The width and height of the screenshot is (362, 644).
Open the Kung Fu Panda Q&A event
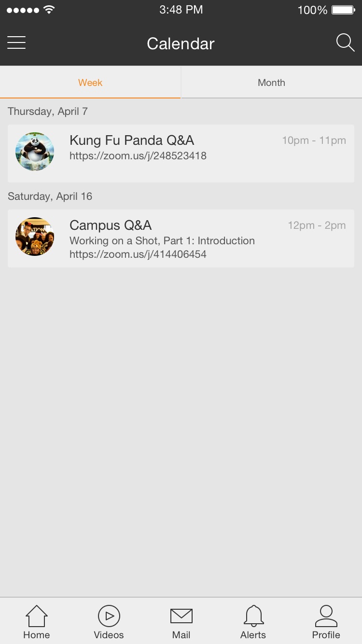coord(181,154)
